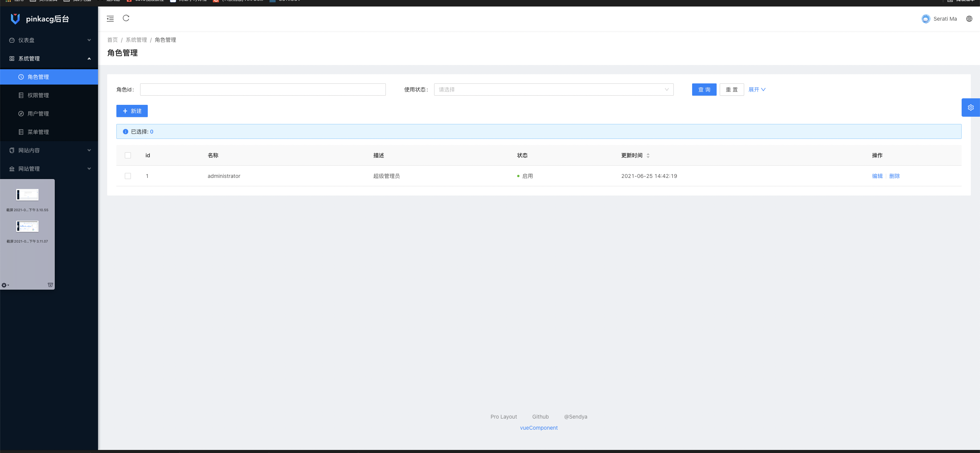The image size is (980, 453).
Task: Click the pinkacg logo icon
Action: [x=15, y=19]
